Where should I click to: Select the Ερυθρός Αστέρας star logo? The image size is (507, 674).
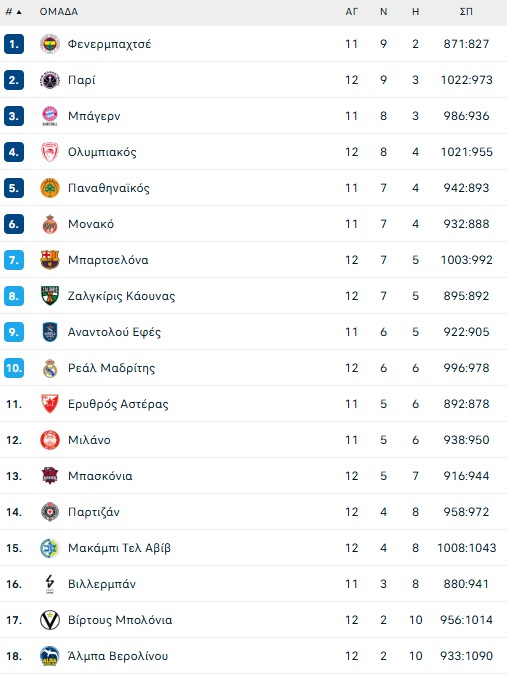50,404
